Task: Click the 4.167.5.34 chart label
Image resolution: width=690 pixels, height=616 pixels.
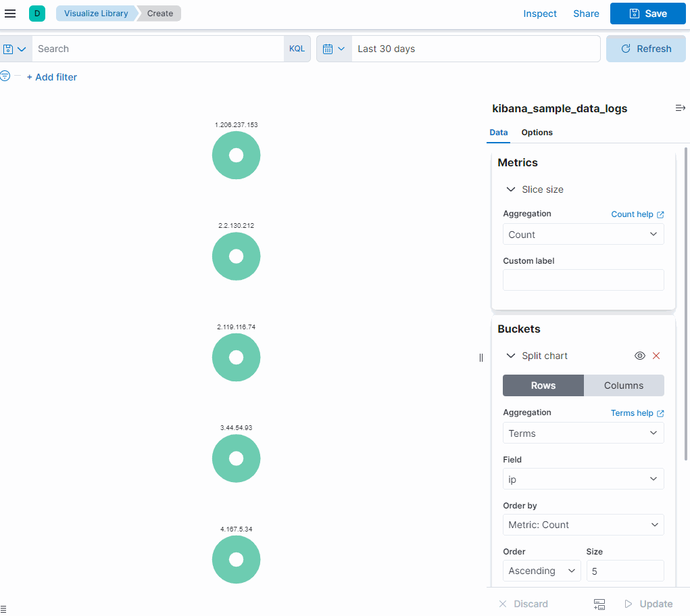Action: click(237, 529)
